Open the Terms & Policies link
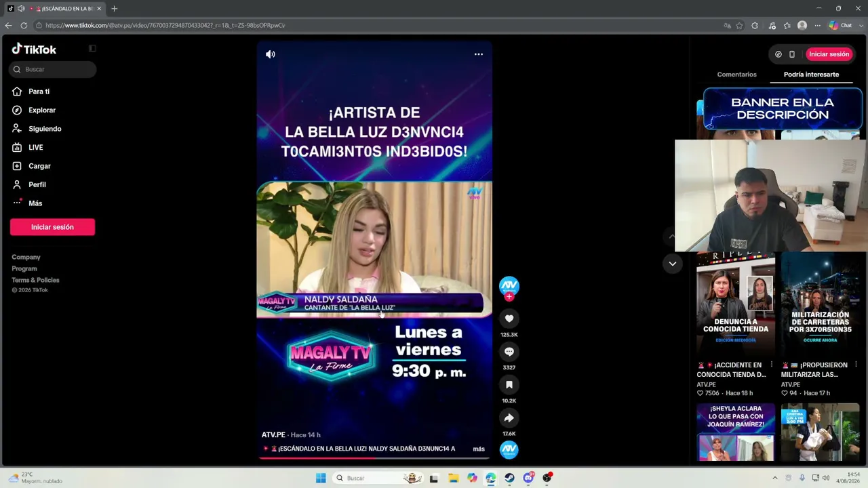The height and width of the screenshot is (488, 868). point(35,280)
